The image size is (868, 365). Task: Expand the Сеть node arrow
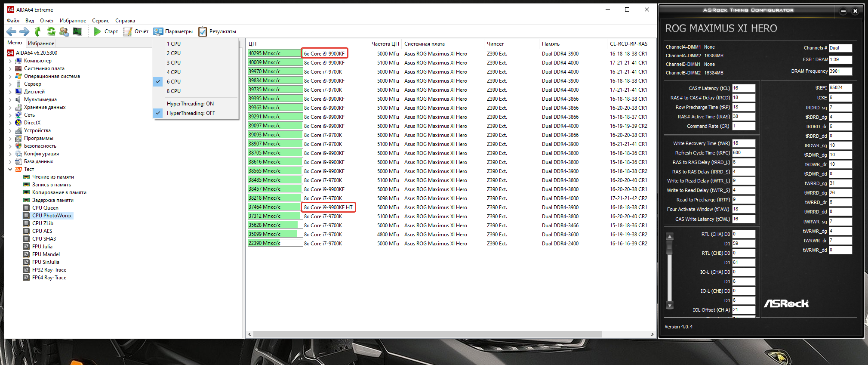tap(10, 115)
